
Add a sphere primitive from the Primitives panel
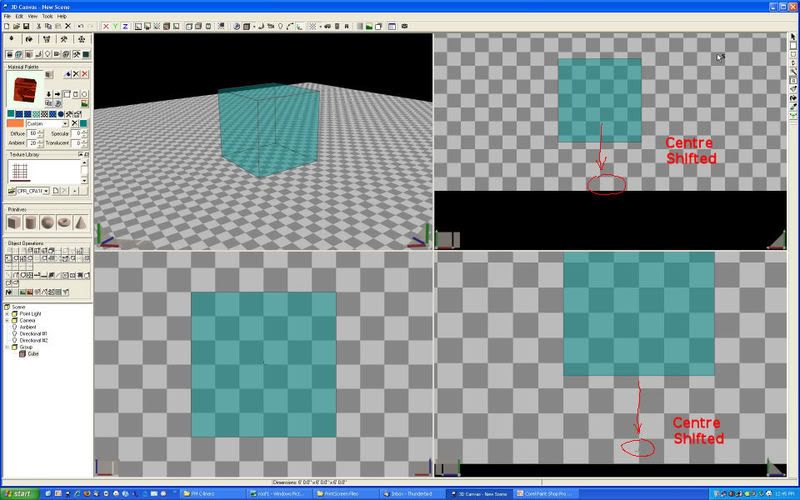point(47,222)
